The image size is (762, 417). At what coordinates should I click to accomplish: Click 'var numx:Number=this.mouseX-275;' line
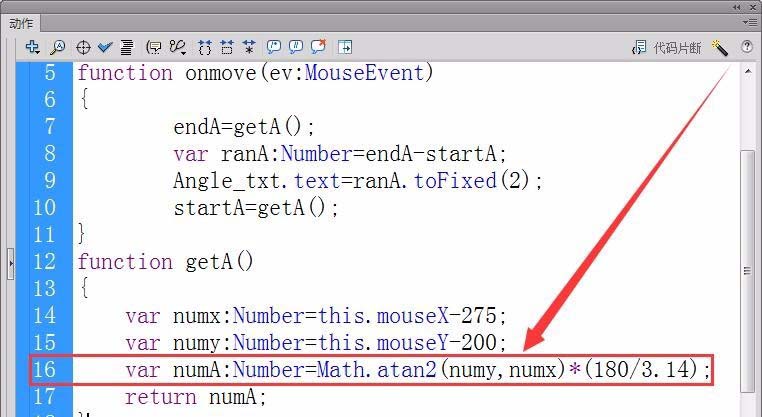(x=316, y=316)
